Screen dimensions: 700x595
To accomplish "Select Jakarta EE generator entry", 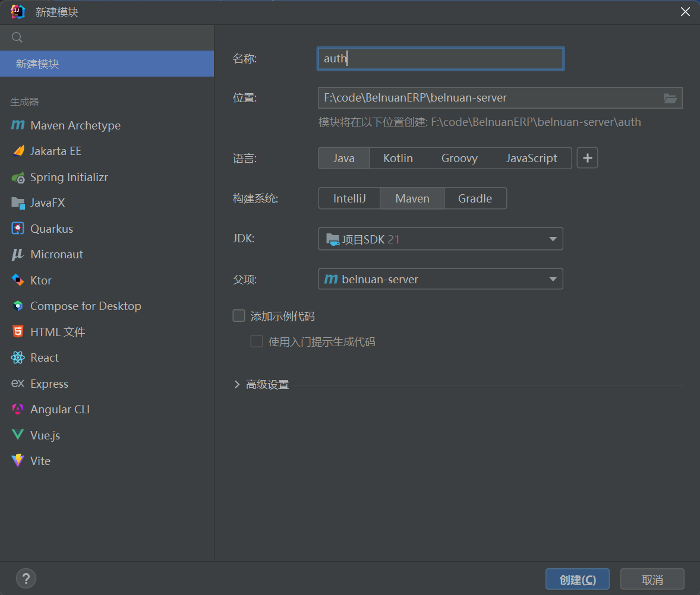I will pos(107,151).
